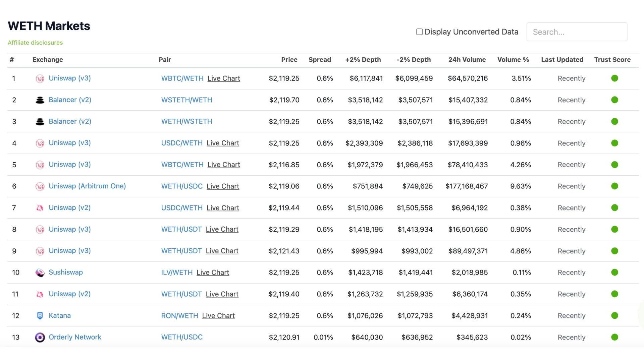This screenshot has height=362, width=644.
Task: Click the Balancer (v2) exchange logo
Action: 40,100
